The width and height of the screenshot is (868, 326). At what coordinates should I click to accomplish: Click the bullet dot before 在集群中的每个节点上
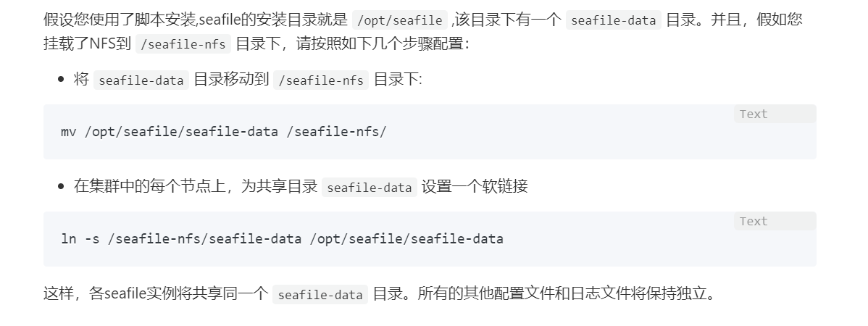(x=61, y=186)
